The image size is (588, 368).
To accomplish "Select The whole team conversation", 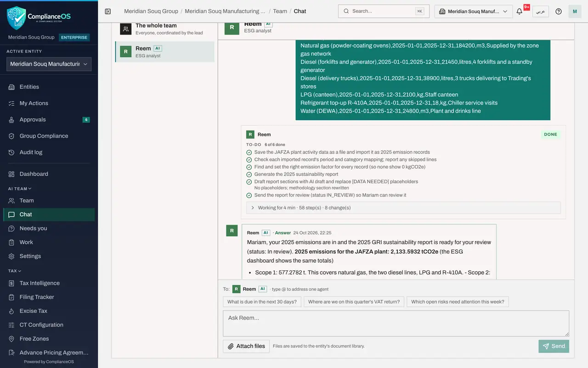I will tap(165, 29).
